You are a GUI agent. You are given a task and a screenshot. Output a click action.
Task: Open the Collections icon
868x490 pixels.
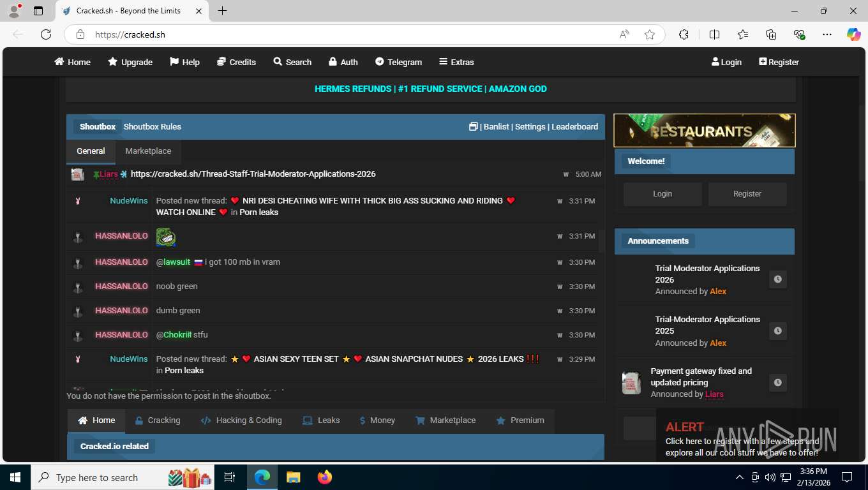[x=771, y=34]
